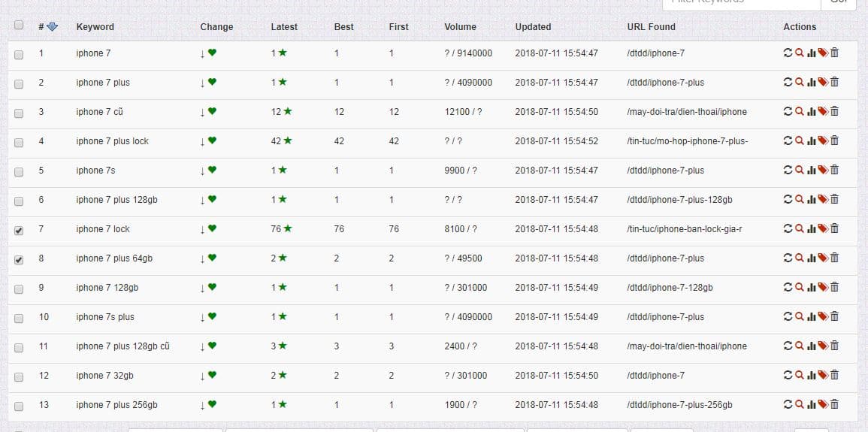The width and height of the screenshot is (868, 432).
Task: Open URL /dtdd/iphone-7-128gb
Action: 670,288
